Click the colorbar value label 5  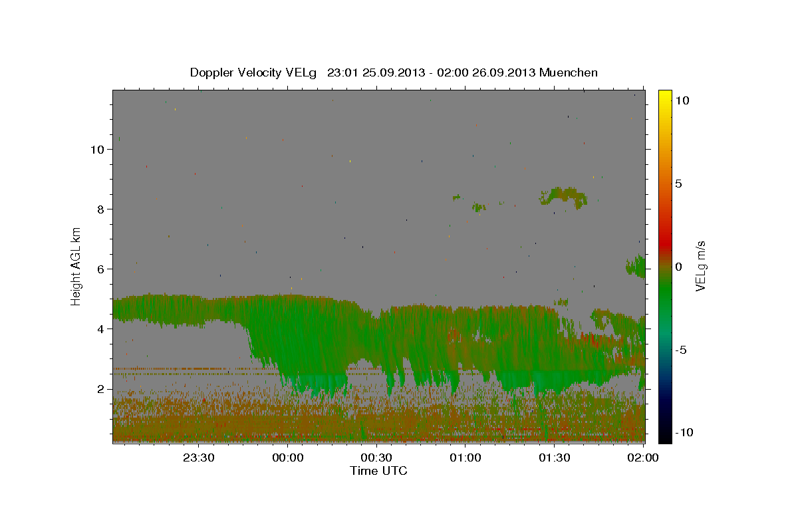pos(678,184)
